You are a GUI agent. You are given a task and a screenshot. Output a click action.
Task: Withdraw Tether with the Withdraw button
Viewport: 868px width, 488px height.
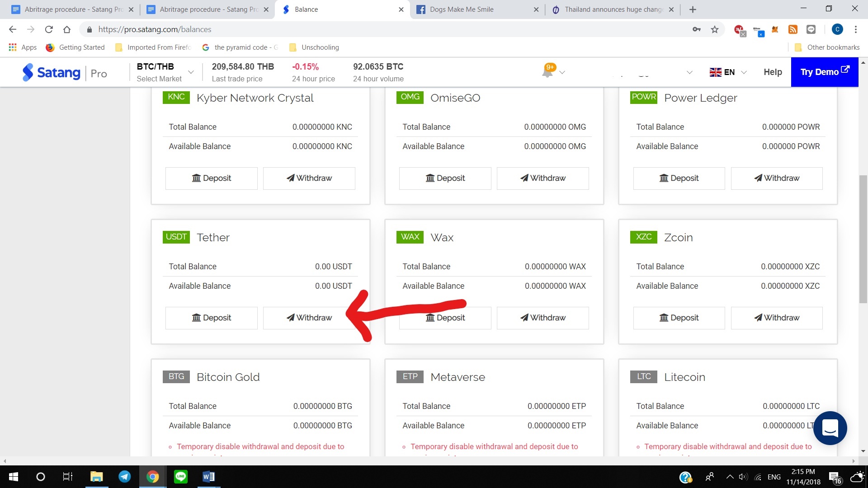(x=309, y=318)
